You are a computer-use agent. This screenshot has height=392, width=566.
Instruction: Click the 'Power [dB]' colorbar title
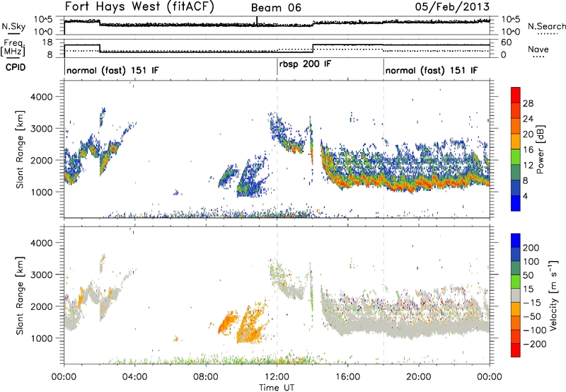[541, 149]
